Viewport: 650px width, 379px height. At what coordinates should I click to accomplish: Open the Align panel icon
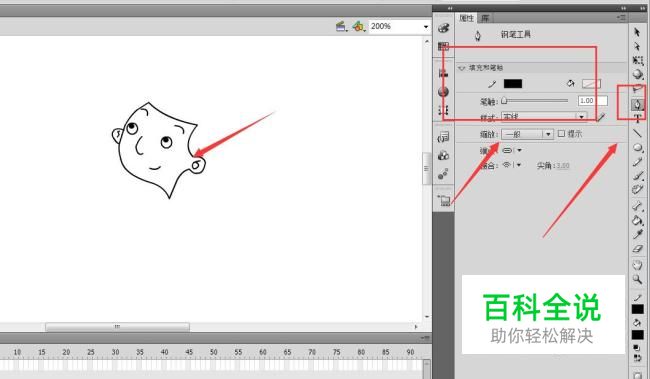pos(443,73)
